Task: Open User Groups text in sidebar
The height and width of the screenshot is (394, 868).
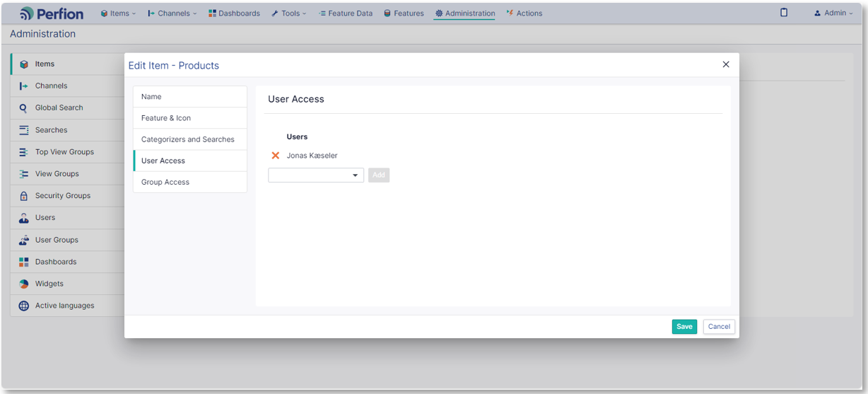Action: (x=57, y=240)
